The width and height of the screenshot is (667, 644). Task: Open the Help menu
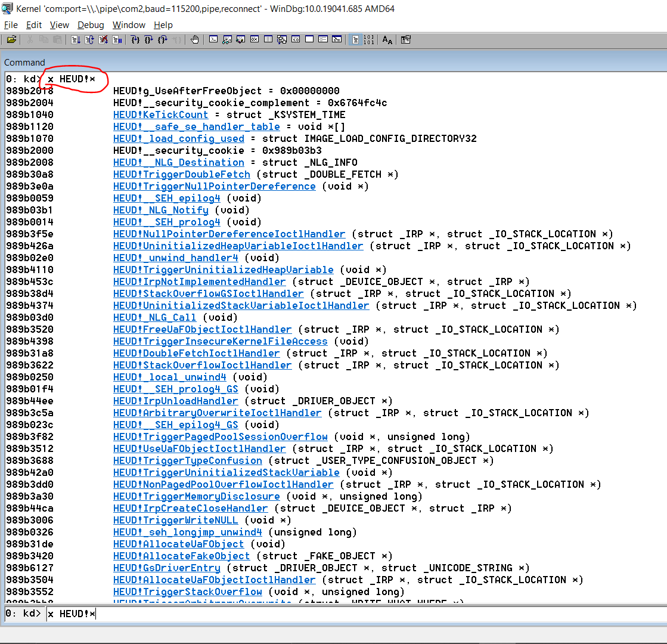tap(163, 25)
